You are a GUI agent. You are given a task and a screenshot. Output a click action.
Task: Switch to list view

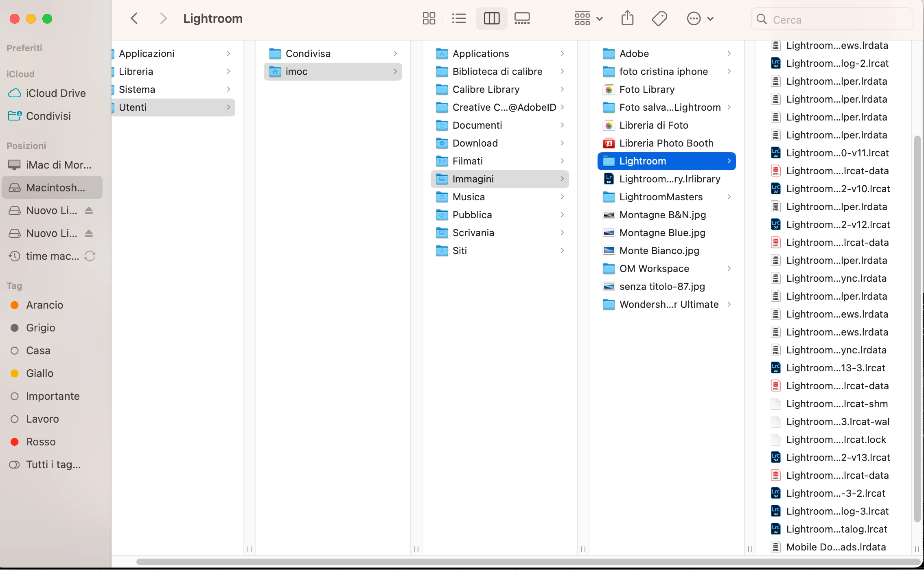(459, 19)
